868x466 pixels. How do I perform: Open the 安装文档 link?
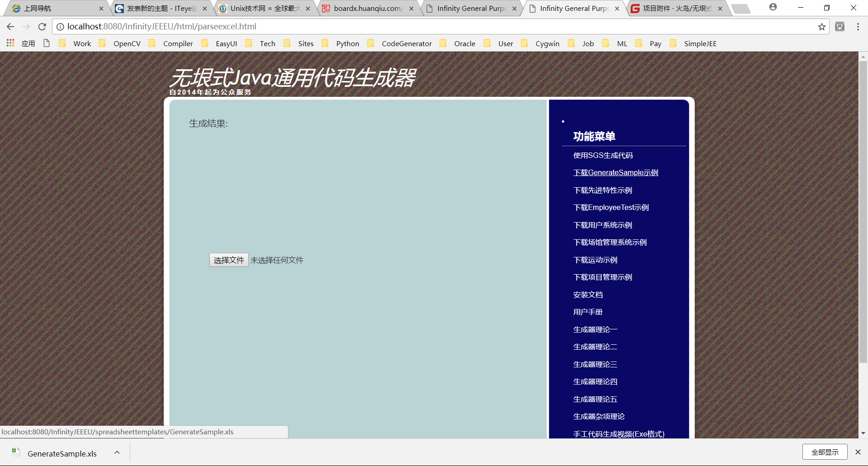588,295
